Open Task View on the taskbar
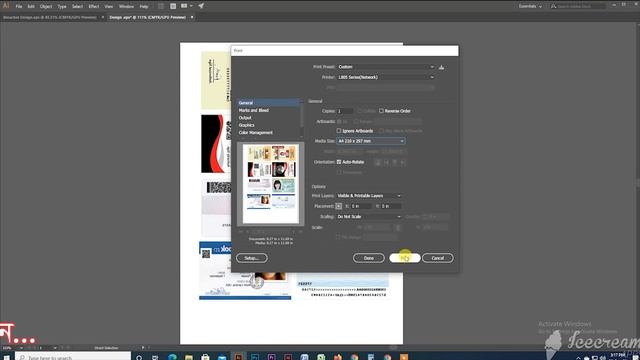Viewport: 640px width, 360px height. 156,357
